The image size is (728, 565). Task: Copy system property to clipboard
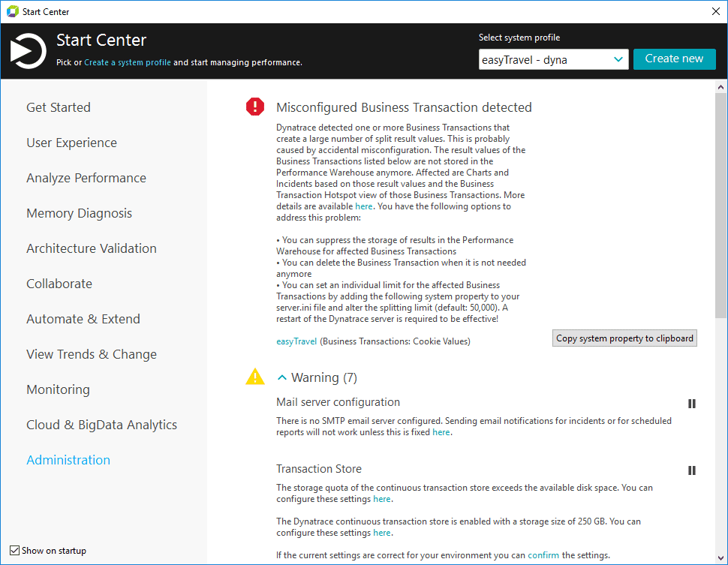624,338
